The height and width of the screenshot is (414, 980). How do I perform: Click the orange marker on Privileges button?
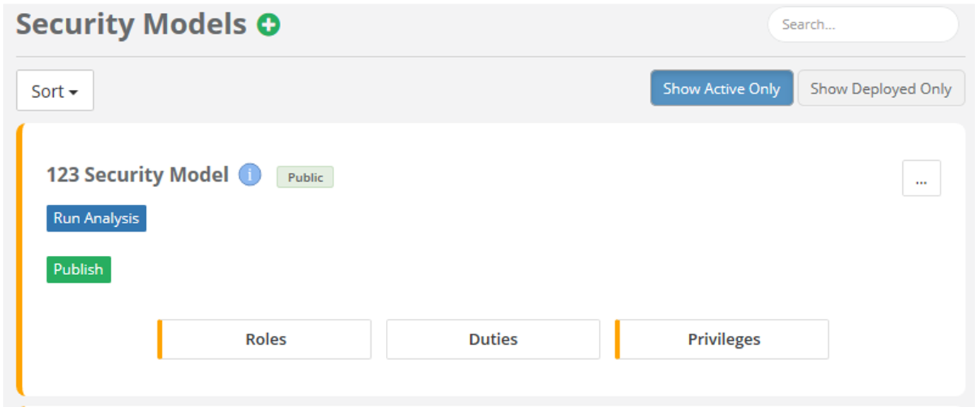(617, 340)
